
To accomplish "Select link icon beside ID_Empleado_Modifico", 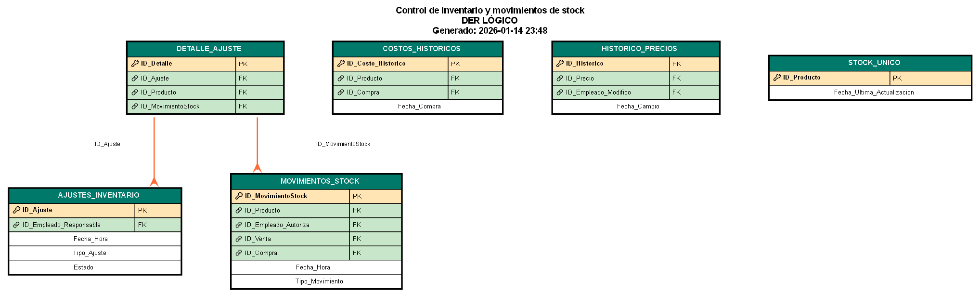I will 560,93.
